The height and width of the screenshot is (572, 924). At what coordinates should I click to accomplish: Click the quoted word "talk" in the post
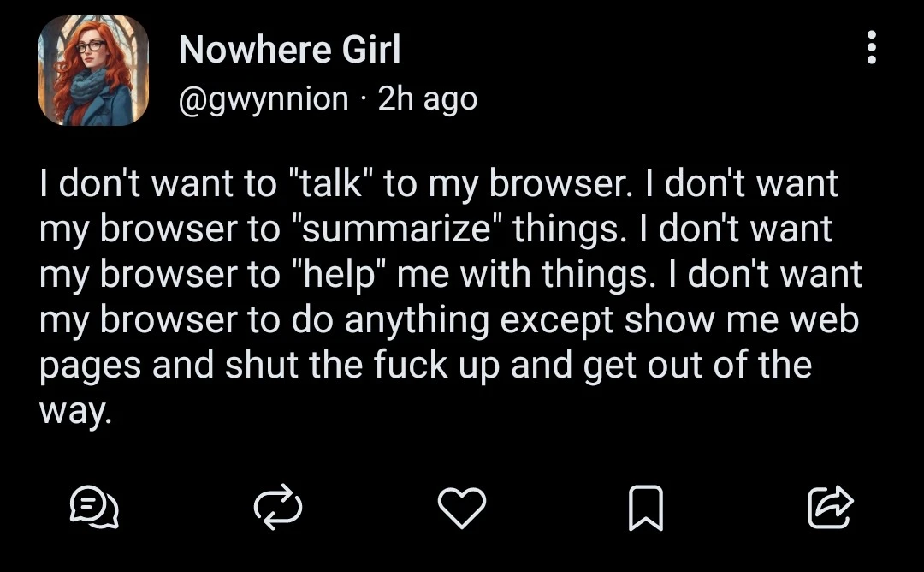point(329,185)
